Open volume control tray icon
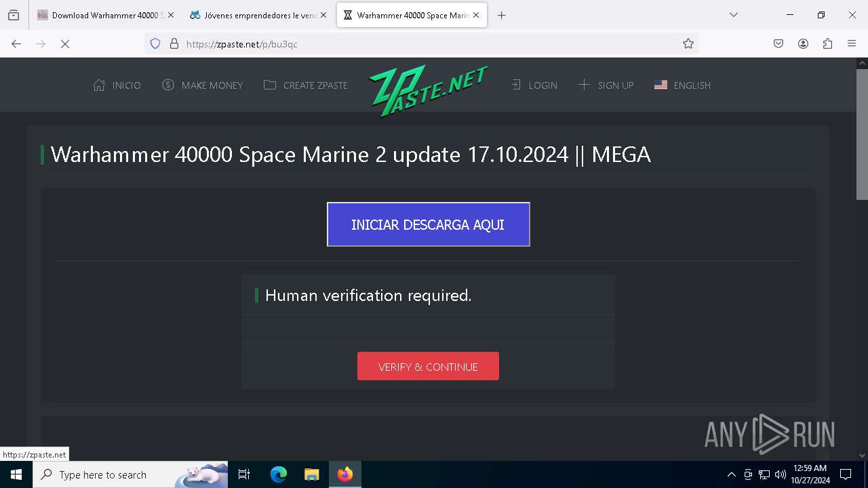 (x=781, y=474)
